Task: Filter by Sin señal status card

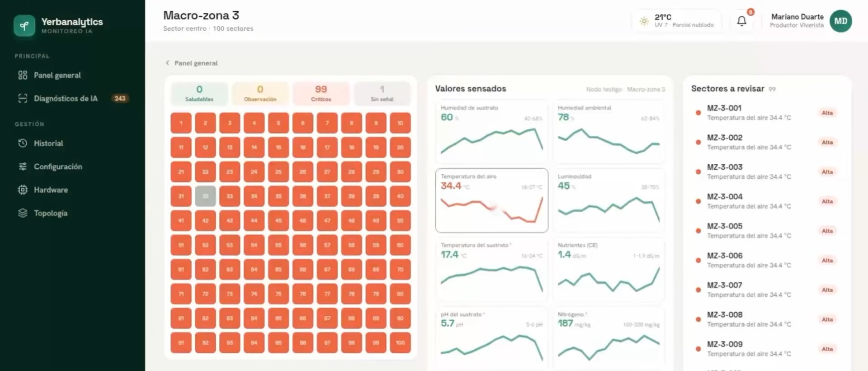Action: [x=382, y=93]
